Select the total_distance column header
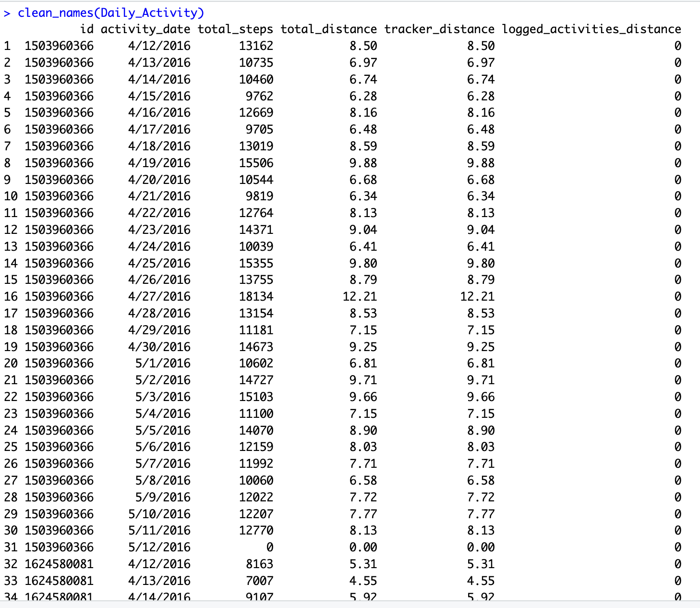This screenshot has height=608, width=700. point(328,29)
